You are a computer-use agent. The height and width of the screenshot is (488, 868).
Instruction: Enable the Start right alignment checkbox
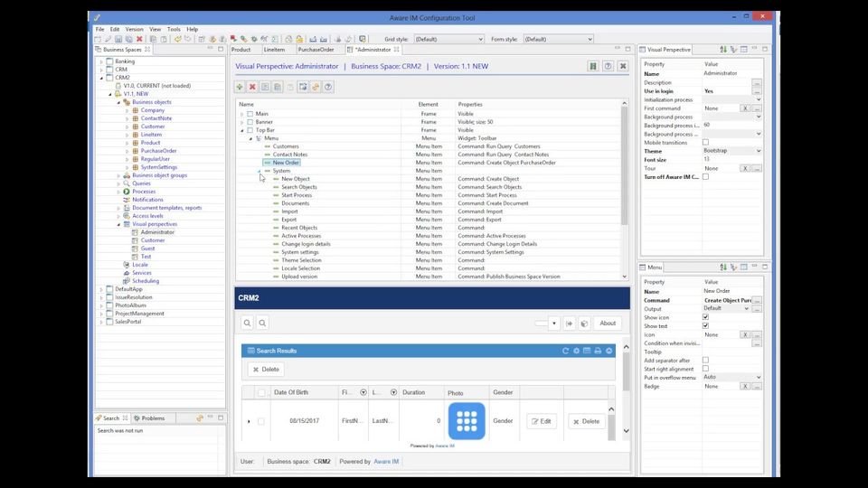coord(706,369)
